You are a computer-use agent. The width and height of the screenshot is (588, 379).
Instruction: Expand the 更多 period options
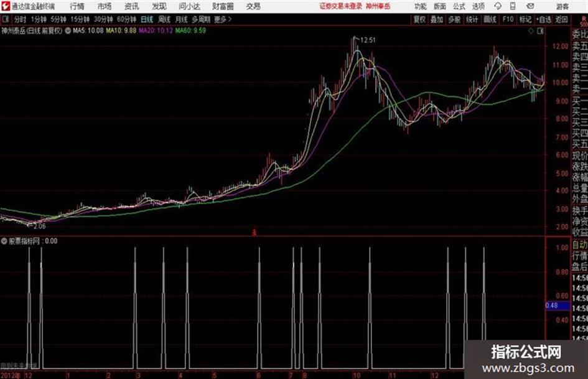coord(223,19)
